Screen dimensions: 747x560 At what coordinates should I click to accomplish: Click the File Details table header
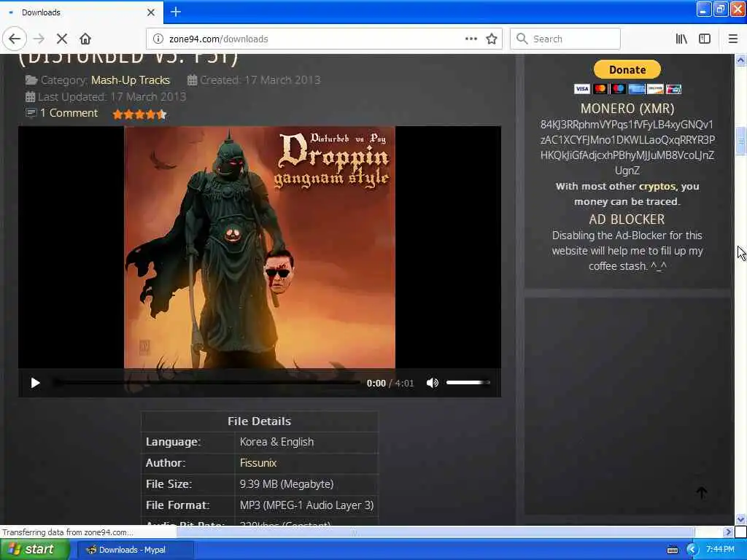[x=259, y=421]
